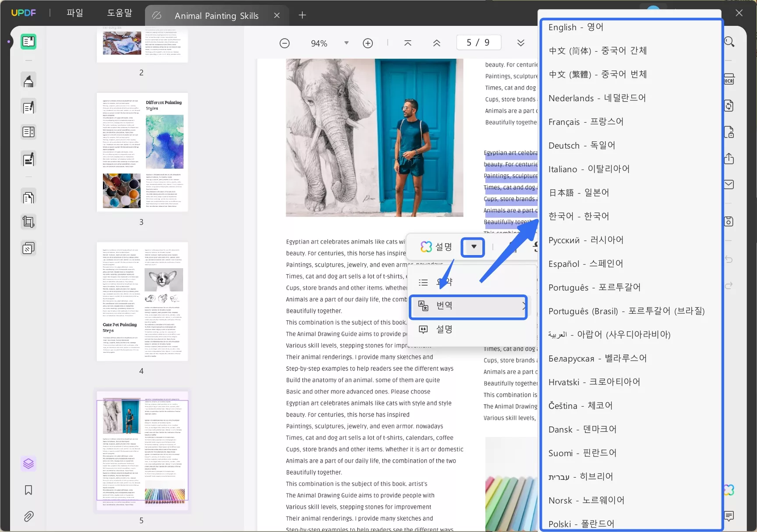Image resolution: width=757 pixels, height=532 pixels.
Task: Open the search magnifier icon
Action: coord(729,42)
